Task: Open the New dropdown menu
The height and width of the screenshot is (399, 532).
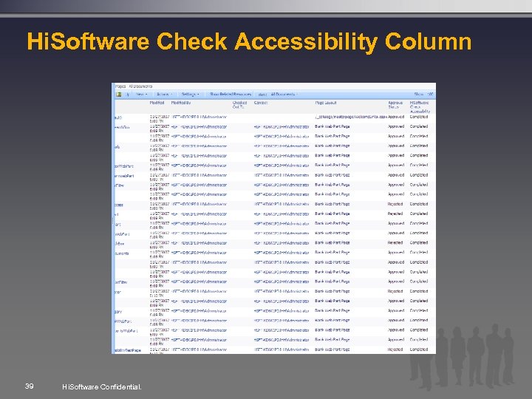Action: pos(141,95)
